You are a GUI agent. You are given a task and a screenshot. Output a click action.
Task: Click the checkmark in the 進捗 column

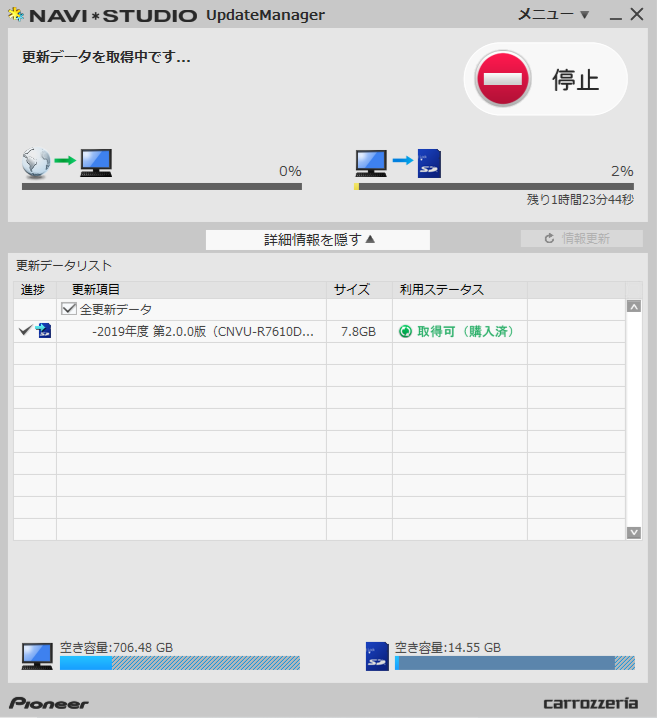(26, 330)
